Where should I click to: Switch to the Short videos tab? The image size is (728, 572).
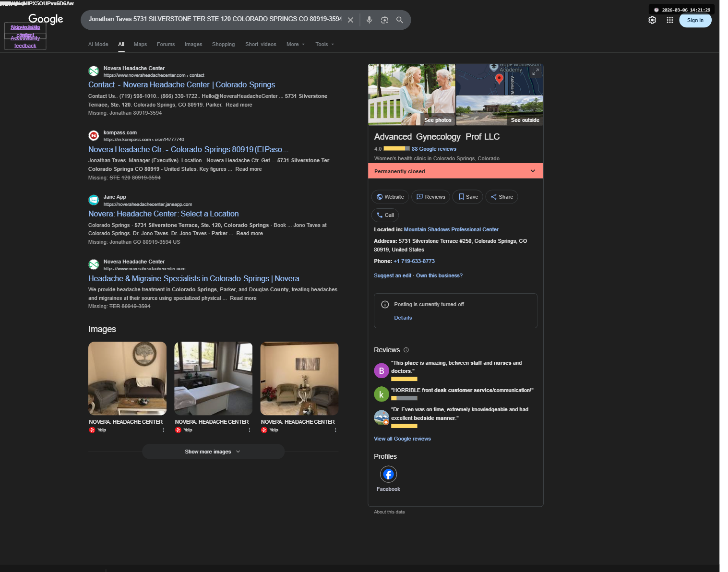pos(261,44)
